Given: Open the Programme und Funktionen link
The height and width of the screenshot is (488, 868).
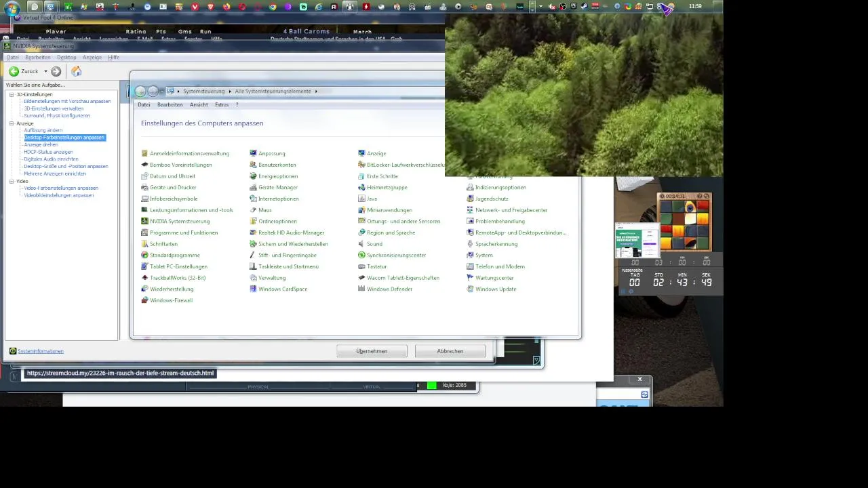Looking at the screenshot, I should point(184,232).
